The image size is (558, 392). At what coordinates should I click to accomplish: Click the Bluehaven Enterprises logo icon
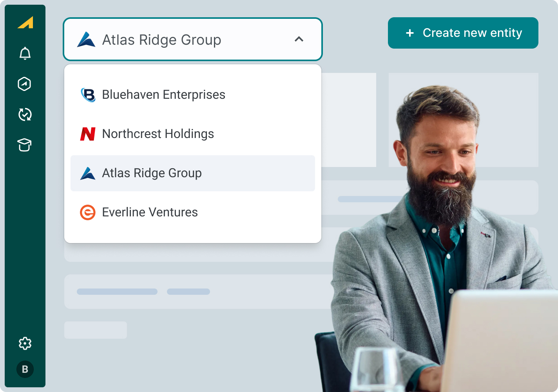(x=88, y=95)
